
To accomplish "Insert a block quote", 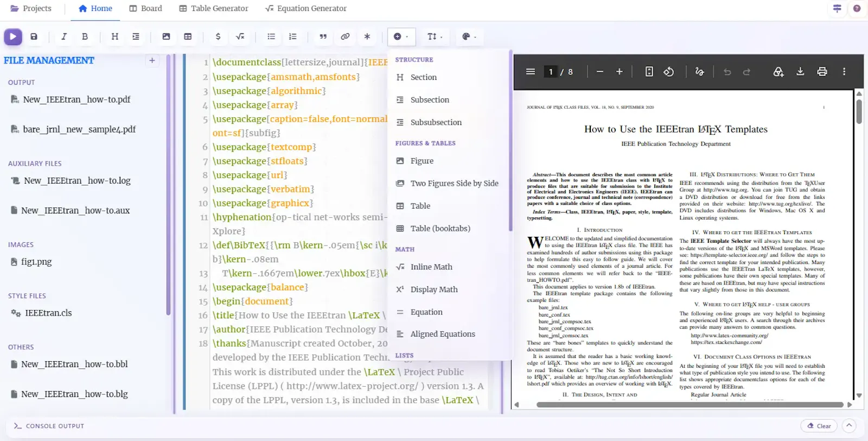I will pyautogui.click(x=323, y=36).
